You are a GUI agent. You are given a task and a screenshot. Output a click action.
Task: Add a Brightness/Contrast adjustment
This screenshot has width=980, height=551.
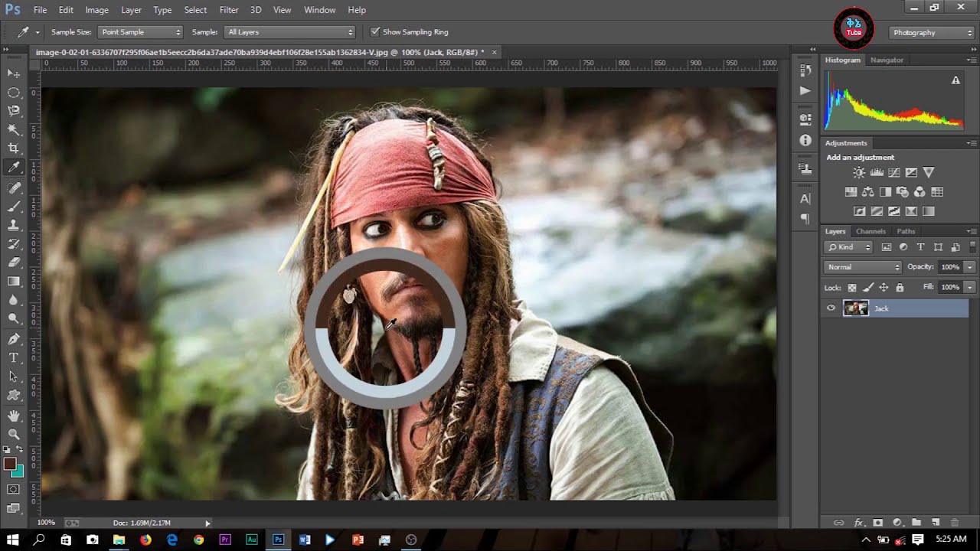tap(859, 173)
